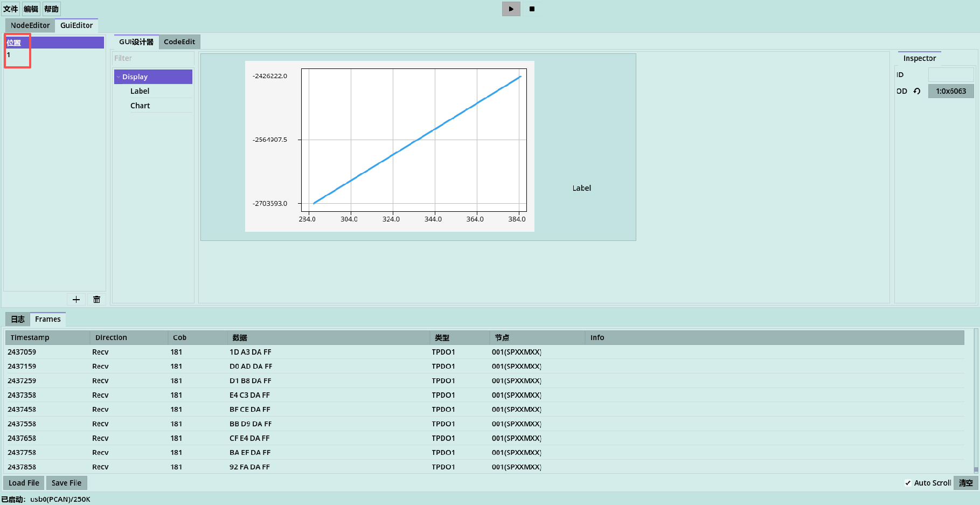Click the 类型 column header
This screenshot has height=505, width=980.
coord(460,337)
